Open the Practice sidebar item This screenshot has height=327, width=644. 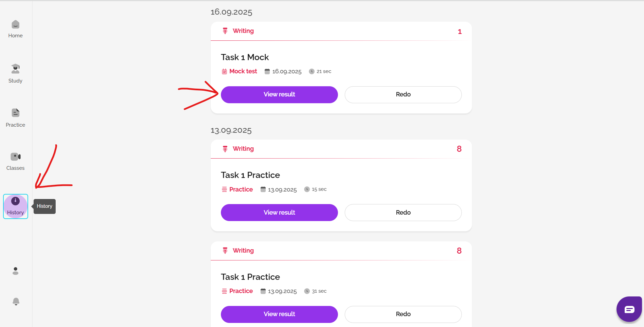coord(15,117)
